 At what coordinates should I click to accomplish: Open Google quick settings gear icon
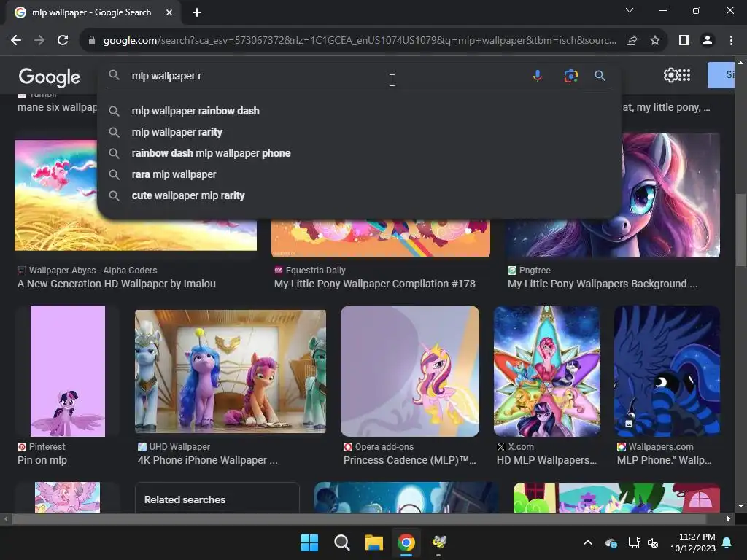pyautogui.click(x=670, y=75)
